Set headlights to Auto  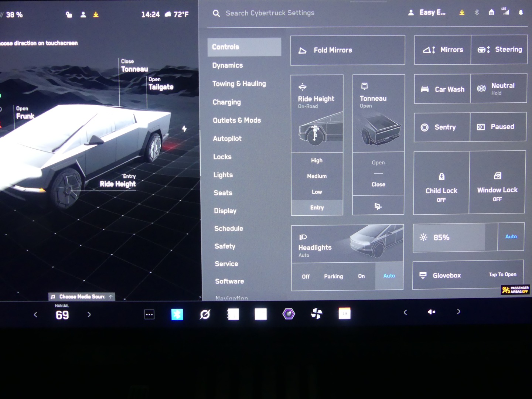coord(389,276)
